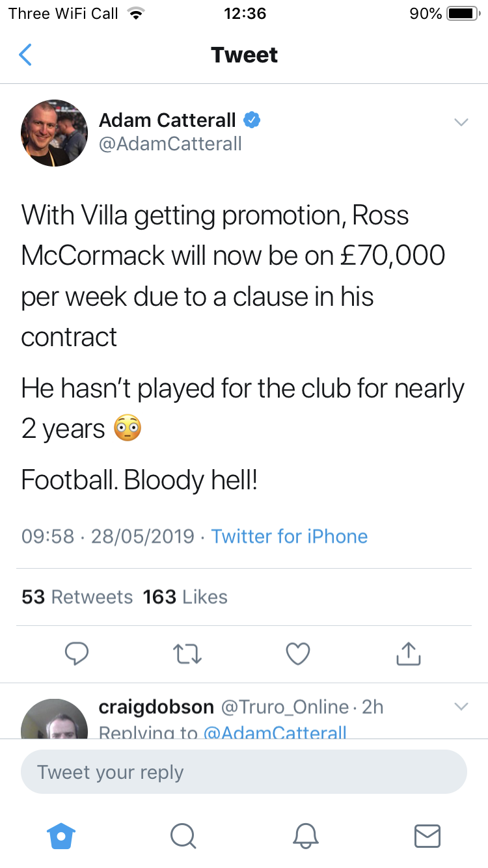Tap the back arrow icon

coord(25,55)
